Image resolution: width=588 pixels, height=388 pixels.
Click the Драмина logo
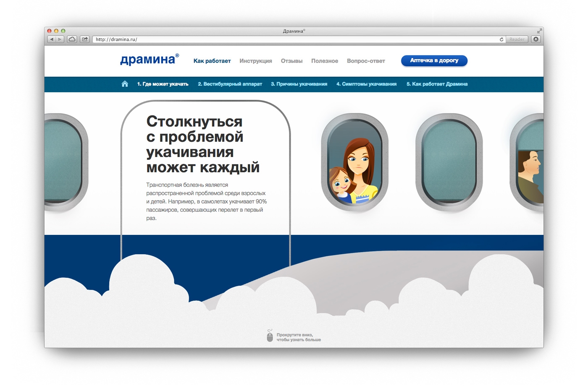tap(150, 59)
